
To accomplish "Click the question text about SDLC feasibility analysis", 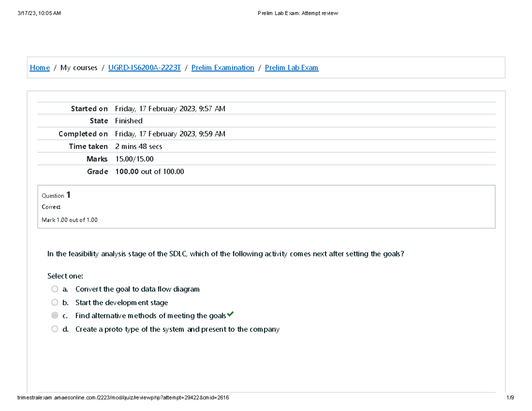I will pyautogui.click(x=226, y=254).
